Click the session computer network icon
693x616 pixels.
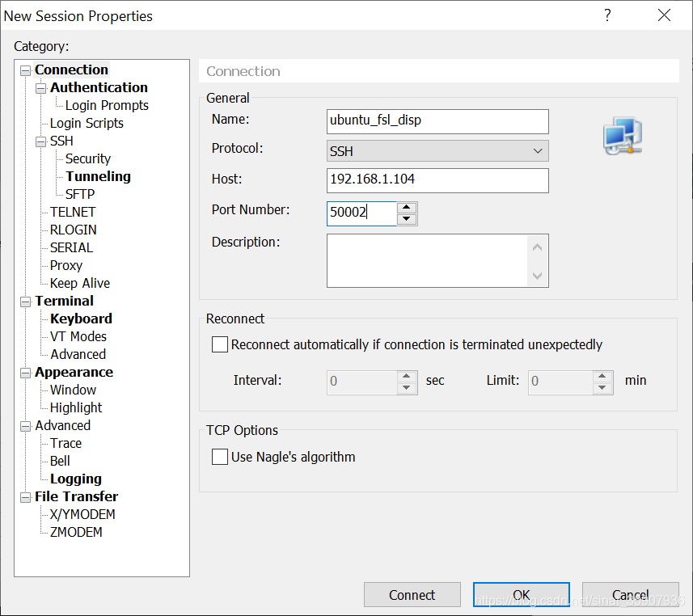tap(623, 136)
